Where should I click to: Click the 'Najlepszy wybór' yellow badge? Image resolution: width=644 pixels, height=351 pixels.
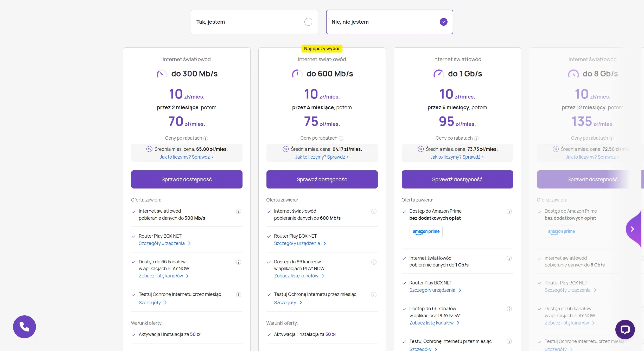click(322, 49)
